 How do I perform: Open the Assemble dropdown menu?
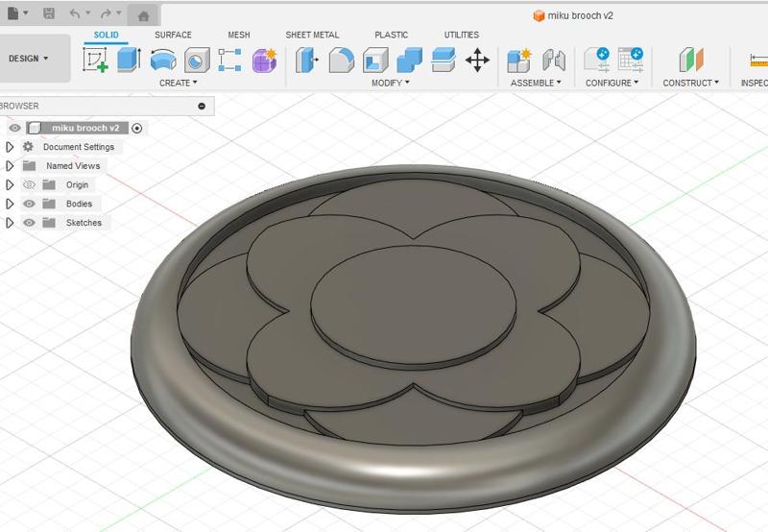[536, 83]
